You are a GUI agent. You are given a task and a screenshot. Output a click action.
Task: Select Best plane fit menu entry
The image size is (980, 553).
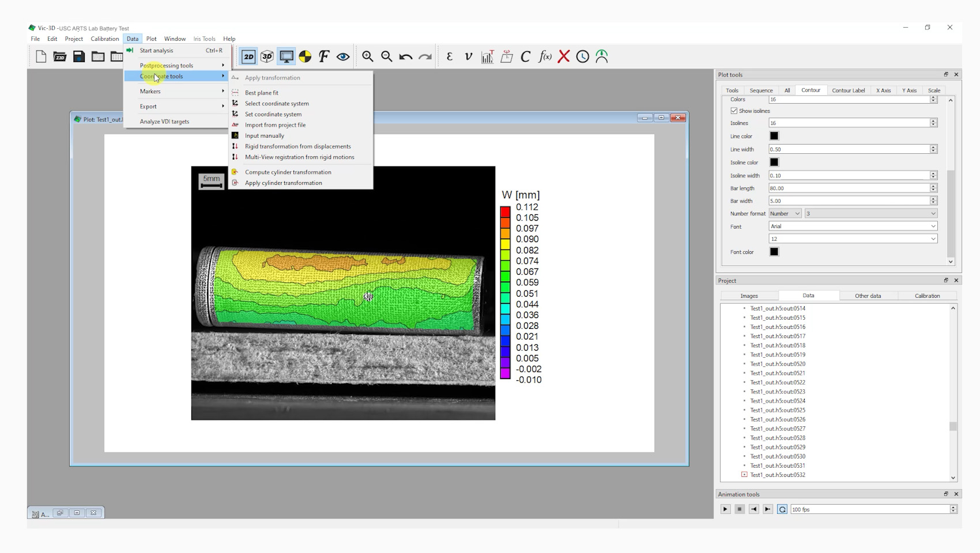point(262,93)
